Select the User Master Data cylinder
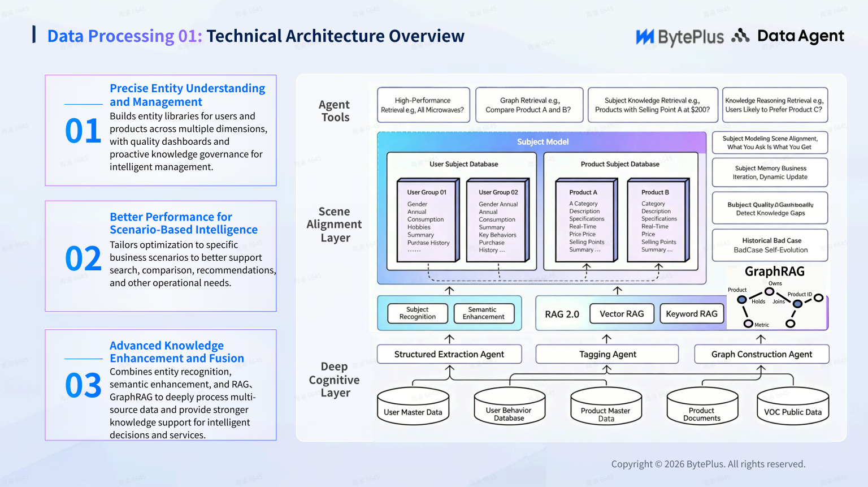The height and width of the screenshot is (487, 868). 413,406
